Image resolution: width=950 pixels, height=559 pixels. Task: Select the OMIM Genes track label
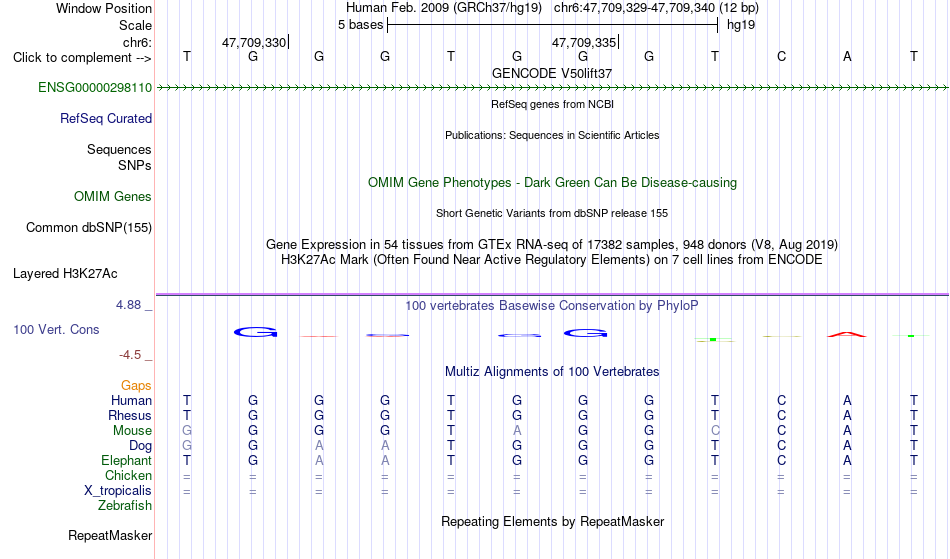click(112, 196)
